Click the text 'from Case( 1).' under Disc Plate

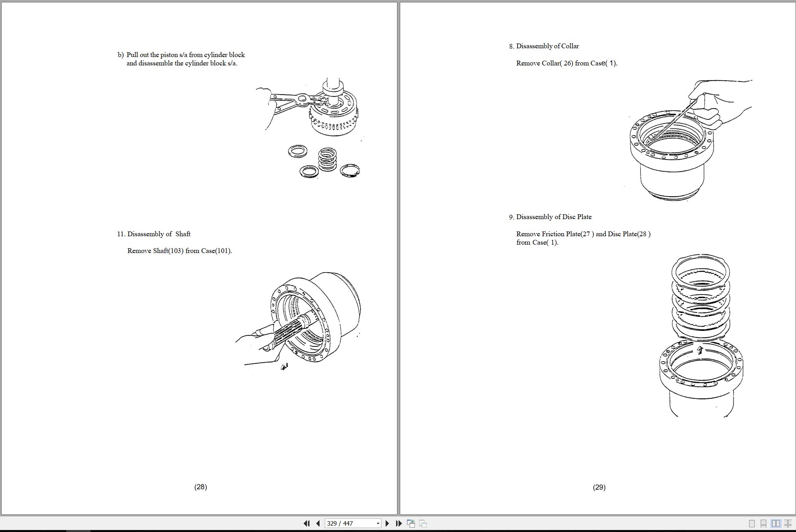tap(537, 242)
